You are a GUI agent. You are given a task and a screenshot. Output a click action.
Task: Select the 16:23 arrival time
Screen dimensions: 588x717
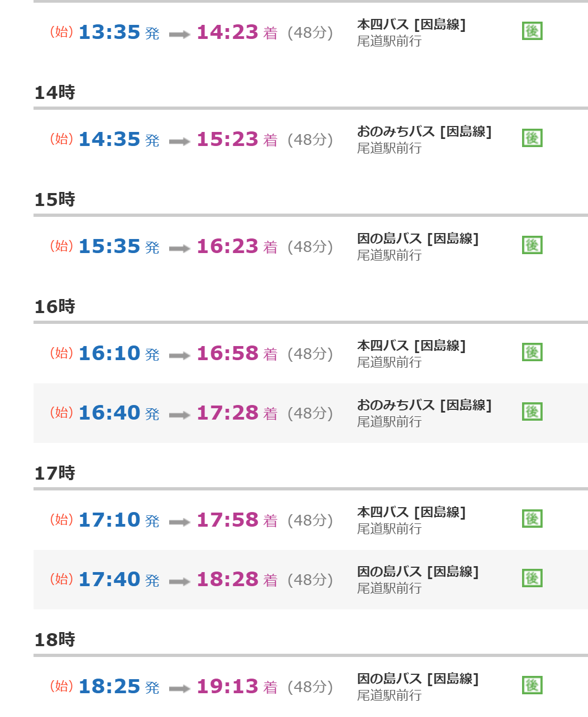tap(228, 247)
